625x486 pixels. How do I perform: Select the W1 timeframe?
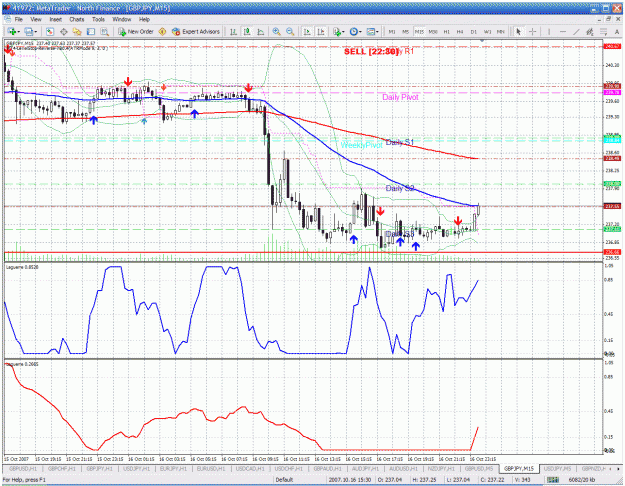click(487, 31)
